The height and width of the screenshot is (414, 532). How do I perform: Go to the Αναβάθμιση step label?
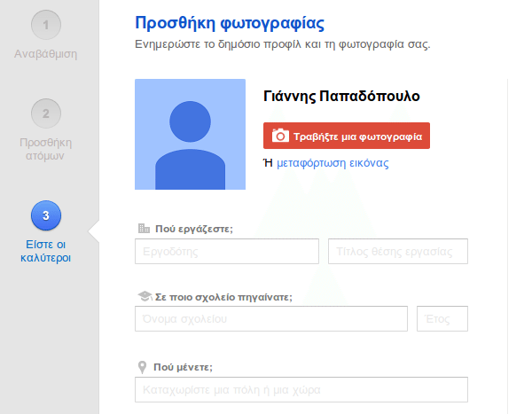point(46,54)
